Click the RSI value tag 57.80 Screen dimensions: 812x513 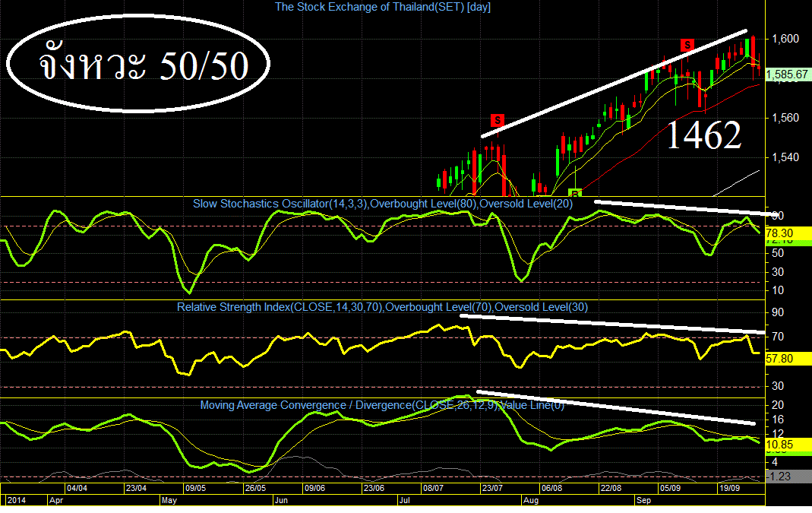point(788,359)
